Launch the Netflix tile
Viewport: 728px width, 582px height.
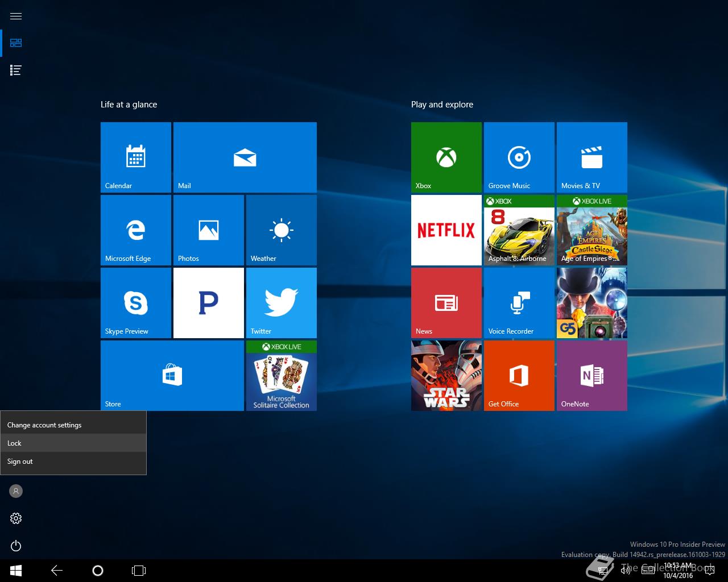(446, 230)
